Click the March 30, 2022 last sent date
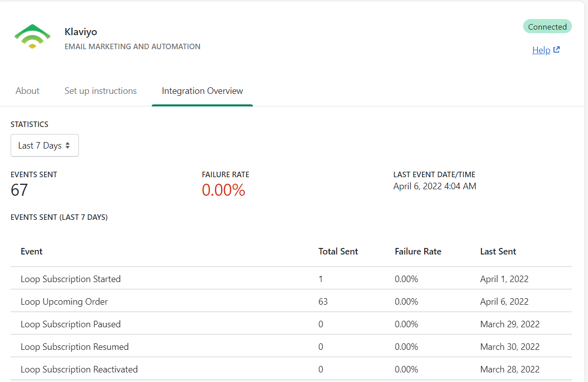The width and height of the screenshot is (588, 382). point(510,347)
